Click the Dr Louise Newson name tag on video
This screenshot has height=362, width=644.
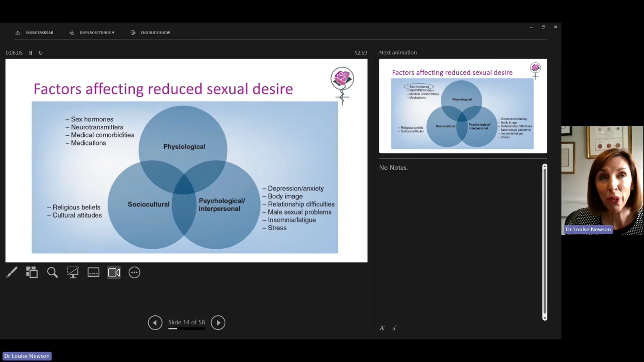[x=588, y=229]
